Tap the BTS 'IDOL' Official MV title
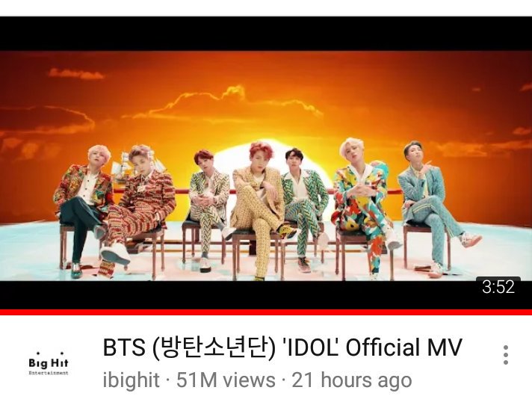This screenshot has width=532, height=405. (282, 347)
